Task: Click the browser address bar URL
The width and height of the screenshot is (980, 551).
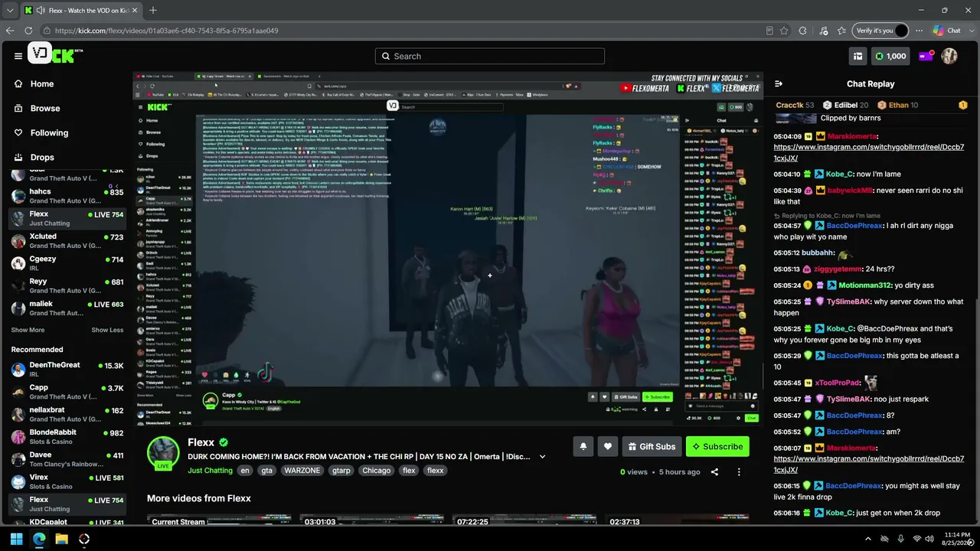Action: click(166, 31)
